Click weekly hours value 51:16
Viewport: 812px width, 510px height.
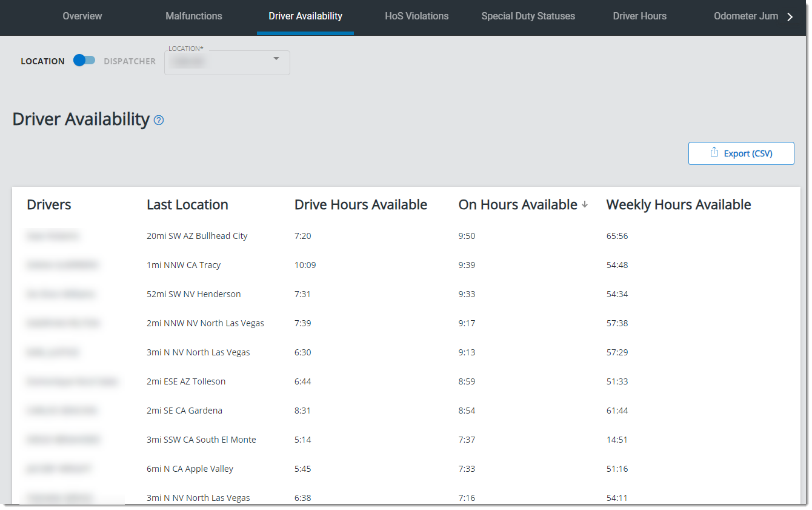[617, 469]
